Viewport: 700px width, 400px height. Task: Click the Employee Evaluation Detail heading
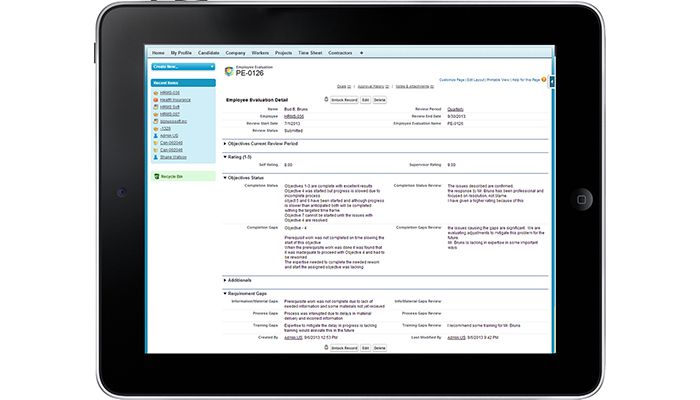click(x=257, y=100)
